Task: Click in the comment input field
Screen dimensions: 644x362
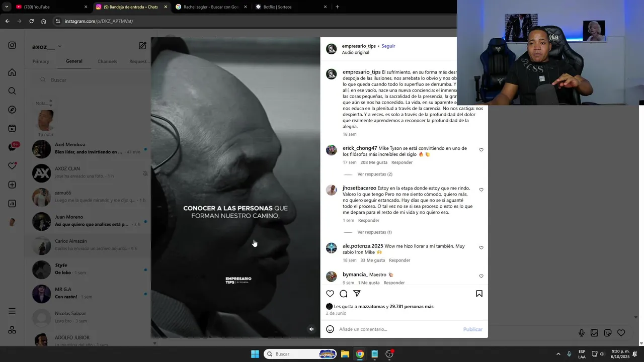Action: pyautogui.click(x=398, y=329)
